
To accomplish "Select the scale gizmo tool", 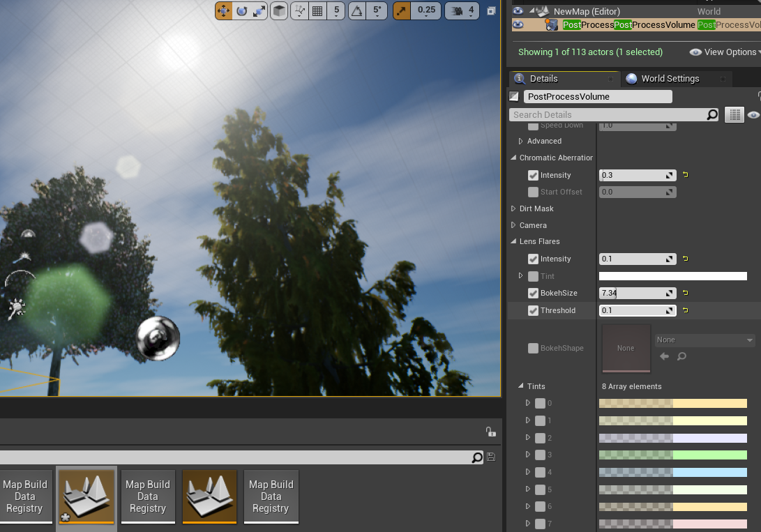I will 259,10.
